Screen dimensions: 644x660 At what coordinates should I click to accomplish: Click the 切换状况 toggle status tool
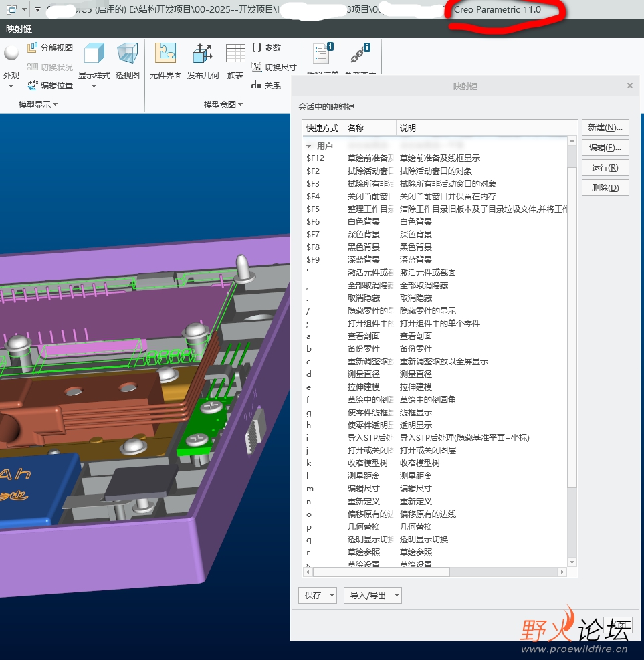coord(50,67)
